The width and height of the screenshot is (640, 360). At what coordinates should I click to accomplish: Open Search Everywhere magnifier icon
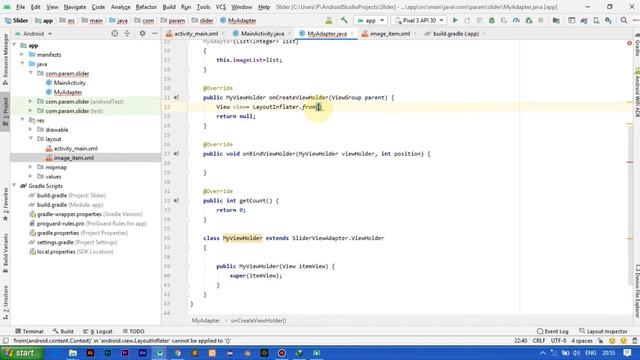pos(624,20)
